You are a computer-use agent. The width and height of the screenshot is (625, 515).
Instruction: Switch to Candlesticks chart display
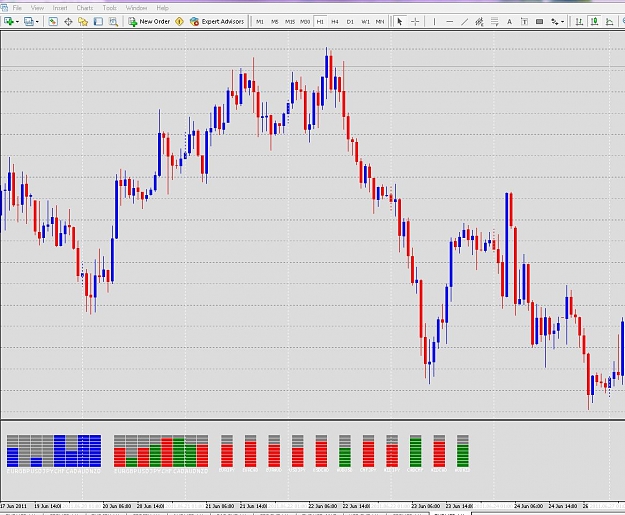point(594,22)
